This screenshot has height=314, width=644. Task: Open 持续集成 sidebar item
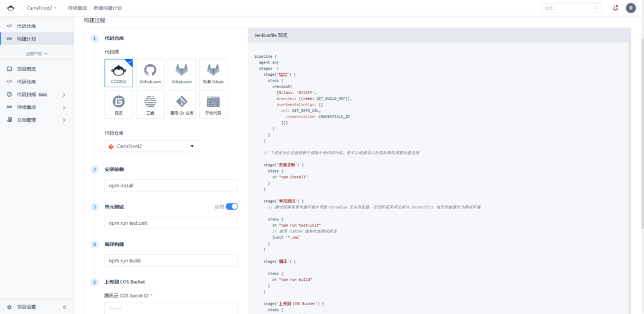coord(37,107)
